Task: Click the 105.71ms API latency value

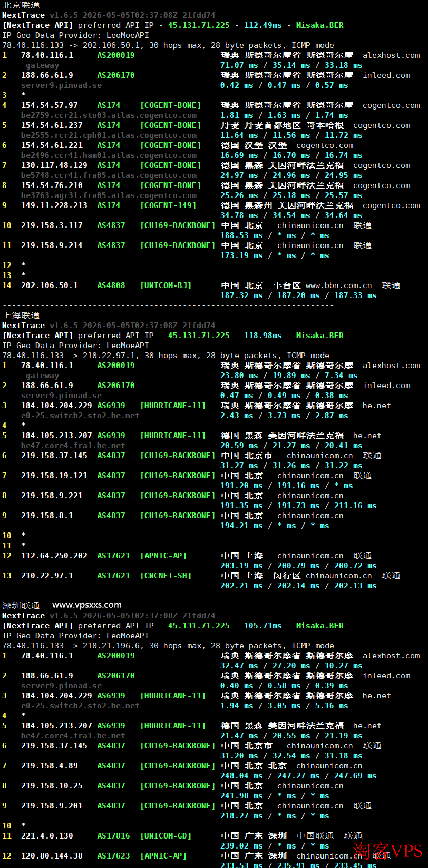Action: click(x=262, y=626)
